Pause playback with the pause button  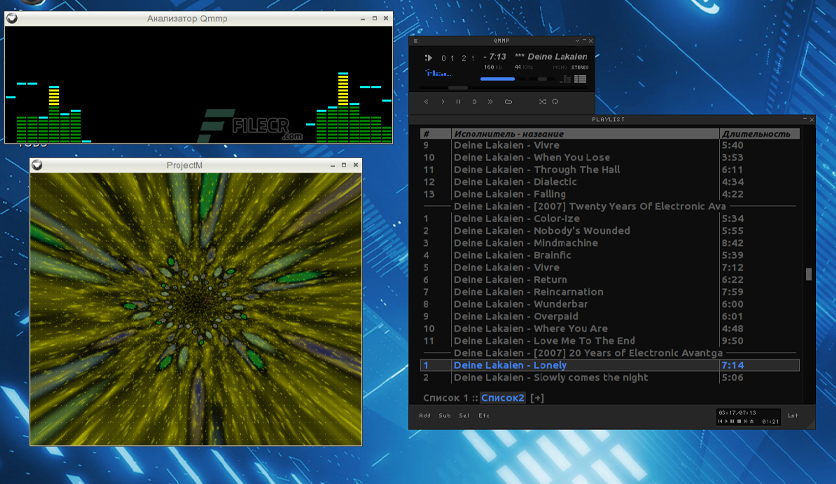[x=458, y=101]
